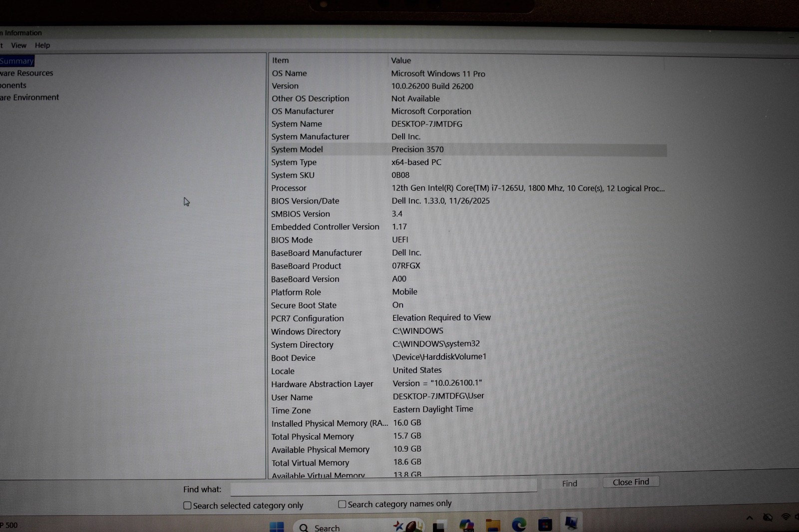Select the Hardware Abstraction Layer row
This screenshot has width=799, height=532.
click(468, 384)
